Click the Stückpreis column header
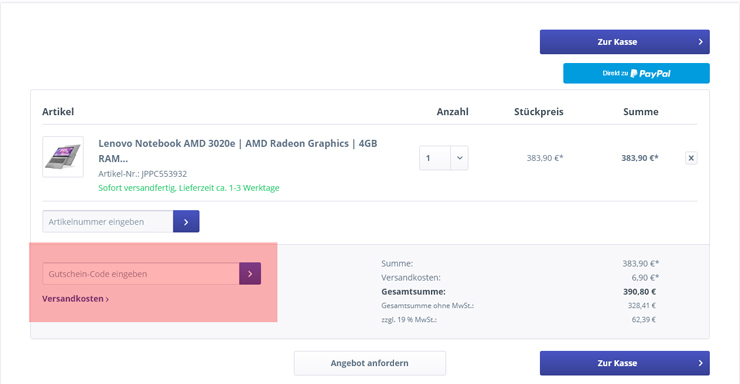Image resolution: width=740 pixels, height=384 pixels. (x=538, y=112)
